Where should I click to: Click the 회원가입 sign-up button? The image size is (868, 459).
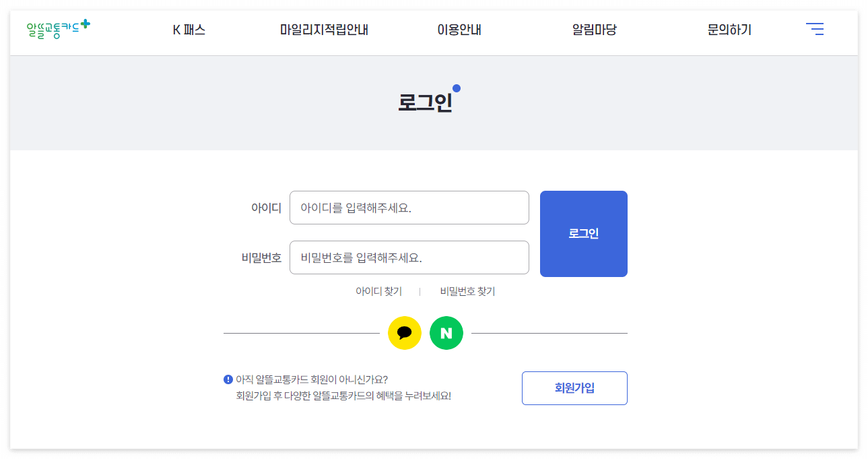coord(574,388)
